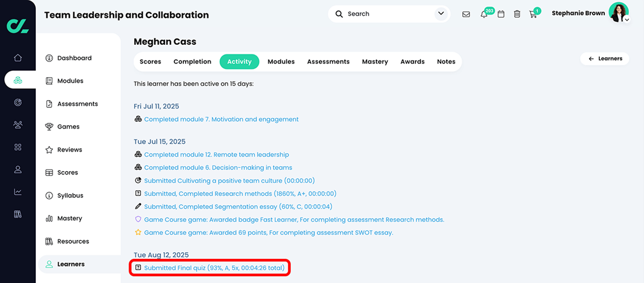Viewport: 644px width, 283px height.
Task: Click into the Search field
Action: [389, 14]
